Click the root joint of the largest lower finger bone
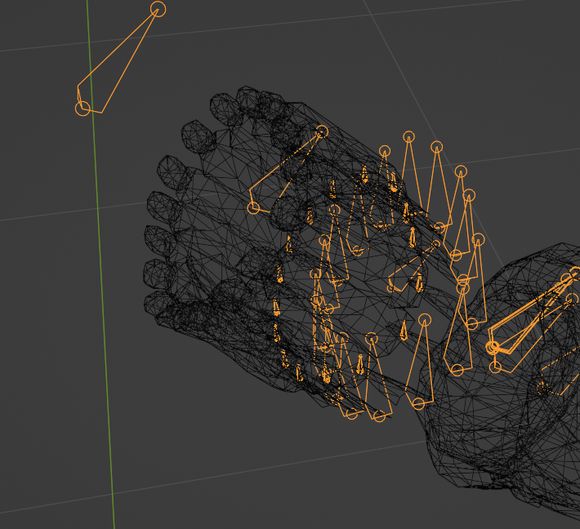The height and width of the screenshot is (529, 580). click(x=418, y=403)
